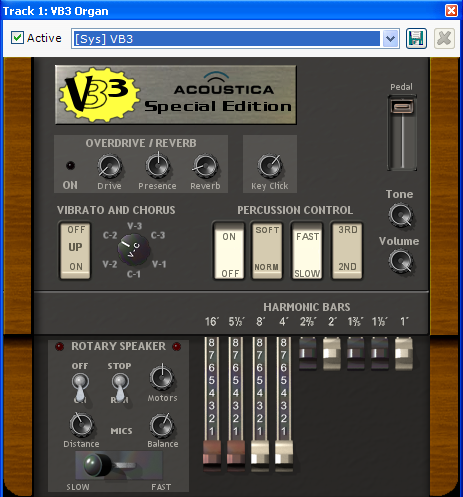Toggle Percussion SOFT/NORM switch

pos(267,250)
